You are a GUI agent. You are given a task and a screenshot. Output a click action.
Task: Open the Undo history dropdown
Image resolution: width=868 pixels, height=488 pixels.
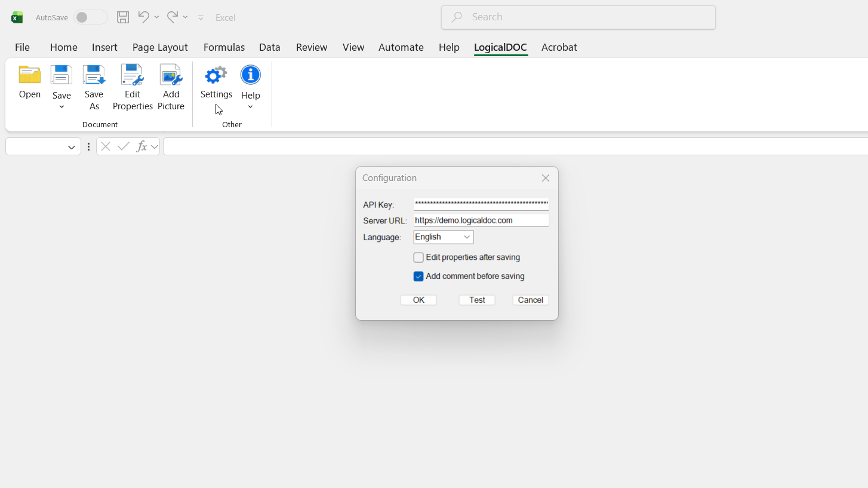(156, 17)
